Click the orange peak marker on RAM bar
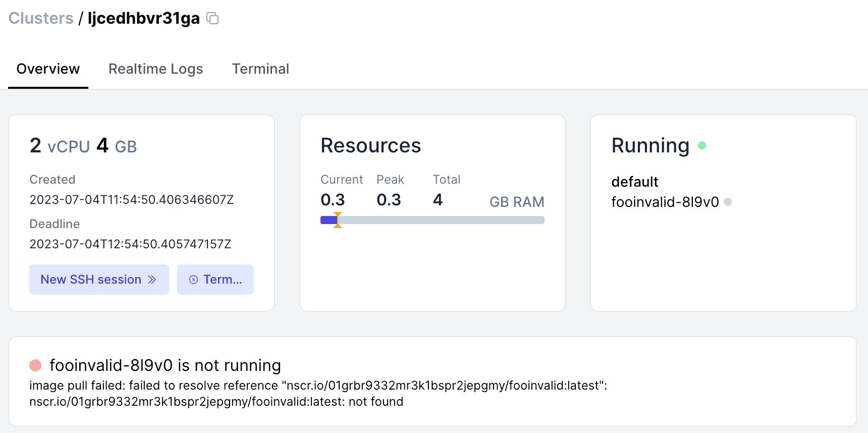This screenshot has width=868, height=433. click(338, 220)
